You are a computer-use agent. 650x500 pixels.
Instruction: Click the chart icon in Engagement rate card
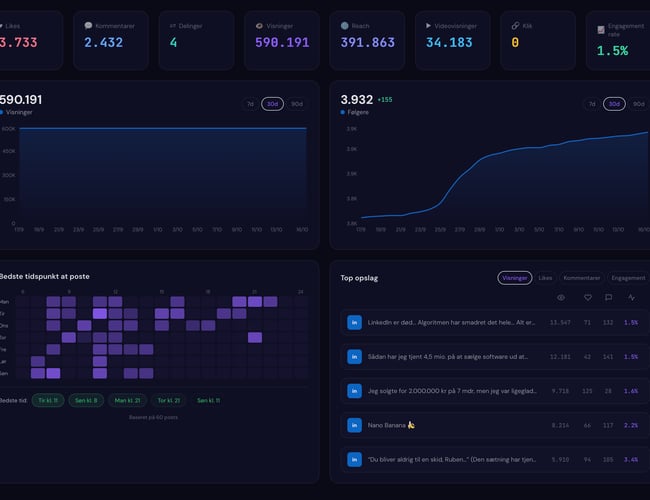(601, 30)
